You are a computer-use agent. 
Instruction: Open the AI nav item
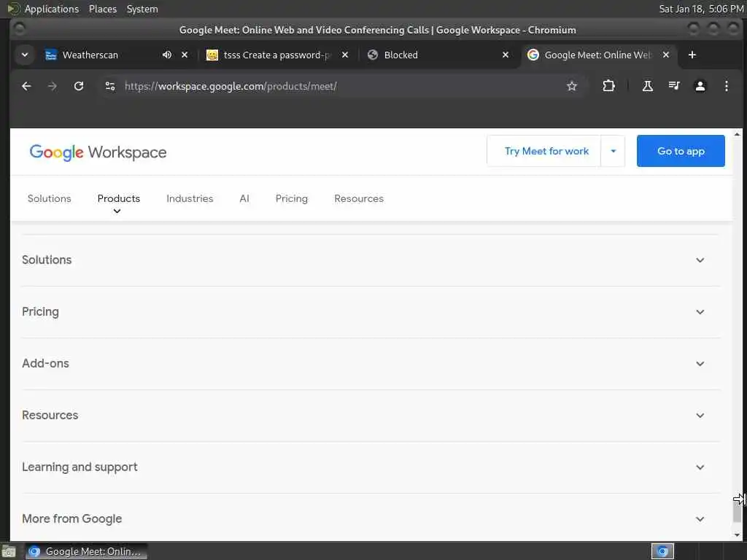[244, 198]
